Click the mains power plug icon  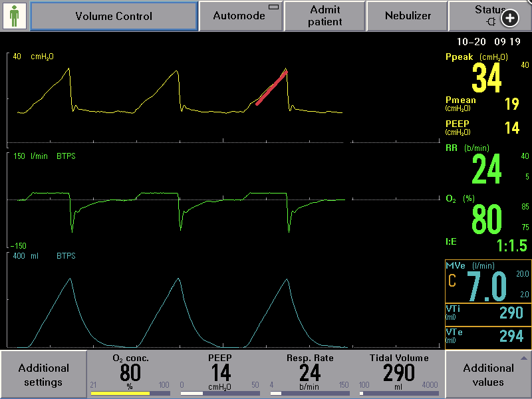491,21
